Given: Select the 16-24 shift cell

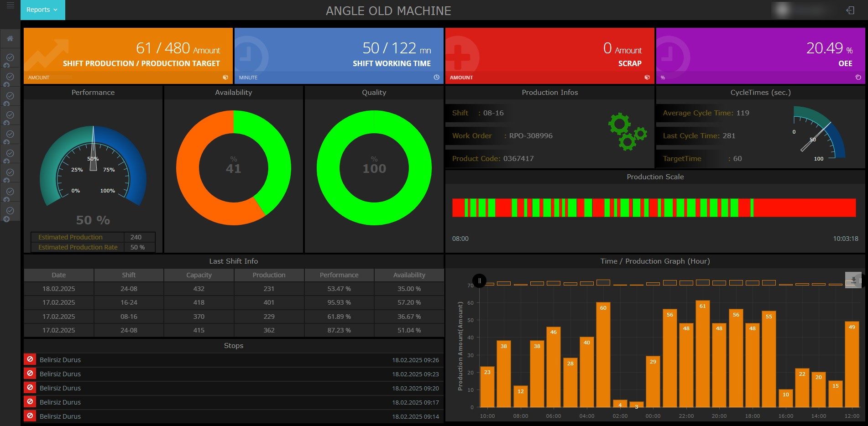Looking at the screenshot, I should point(129,302).
